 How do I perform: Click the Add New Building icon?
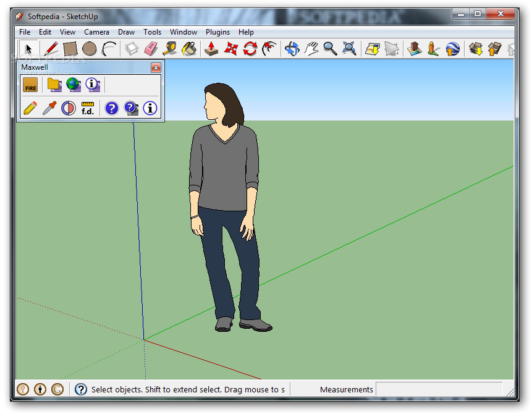(x=414, y=49)
